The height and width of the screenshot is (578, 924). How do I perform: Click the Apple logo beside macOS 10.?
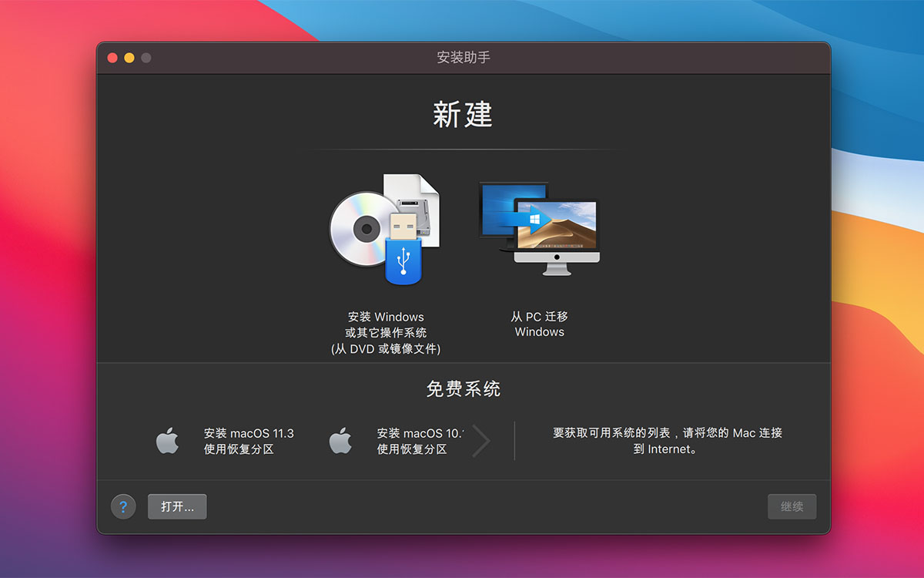point(340,441)
